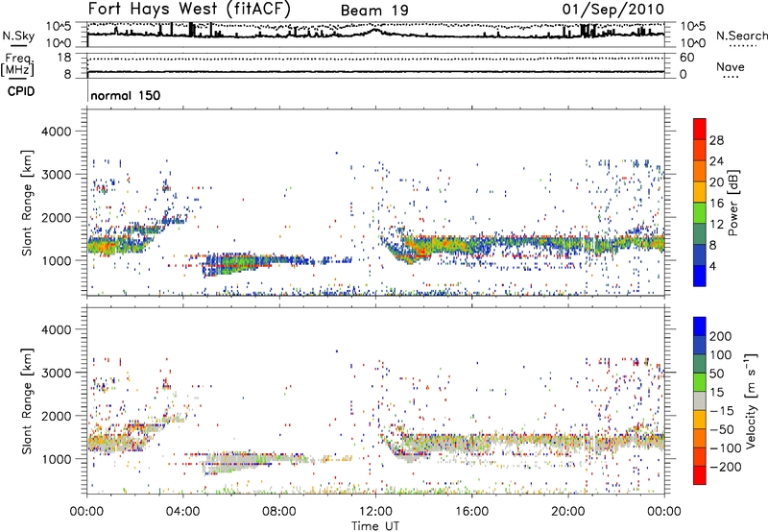Click the '3000' tick on the velocity panel
The image size is (768, 532).
point(56,373)
